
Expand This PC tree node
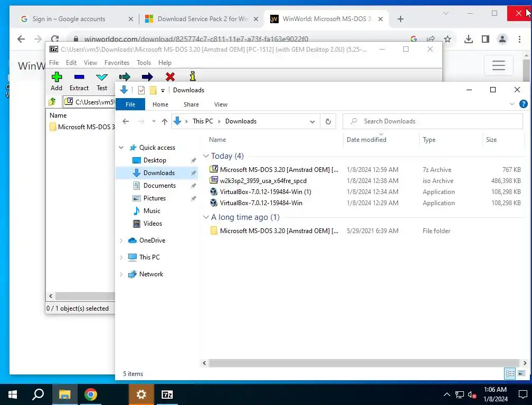[121, 257]
